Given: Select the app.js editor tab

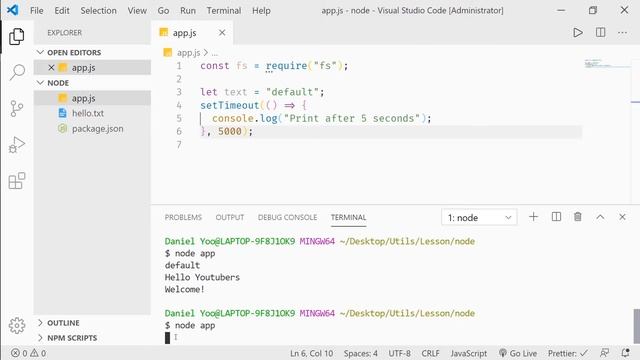Looking at the screenshot, I should [184, 33].
